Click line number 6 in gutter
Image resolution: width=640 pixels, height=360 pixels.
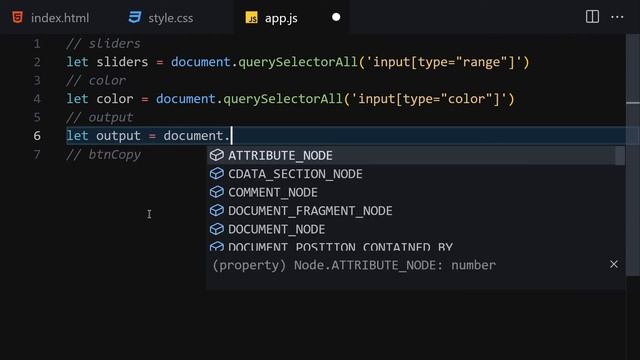(x=37, y=136)
